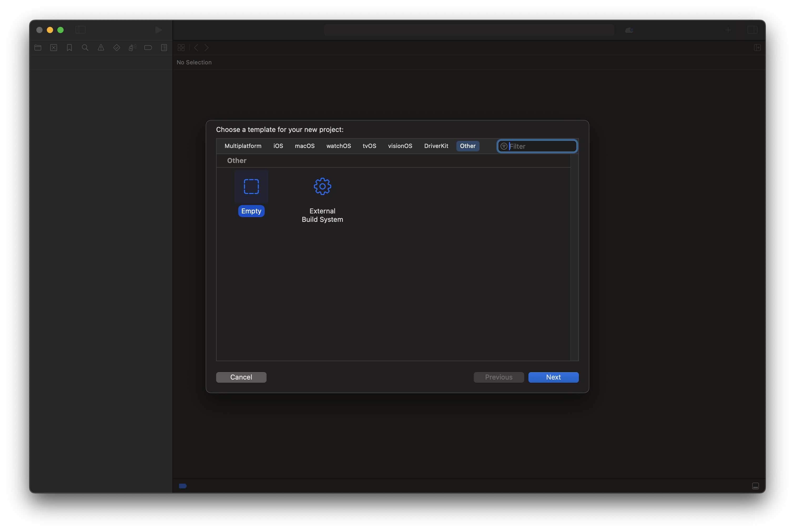Toggle the navigator sidebar icon
This screenshot has height=532, width=795.
click(80, 30)
